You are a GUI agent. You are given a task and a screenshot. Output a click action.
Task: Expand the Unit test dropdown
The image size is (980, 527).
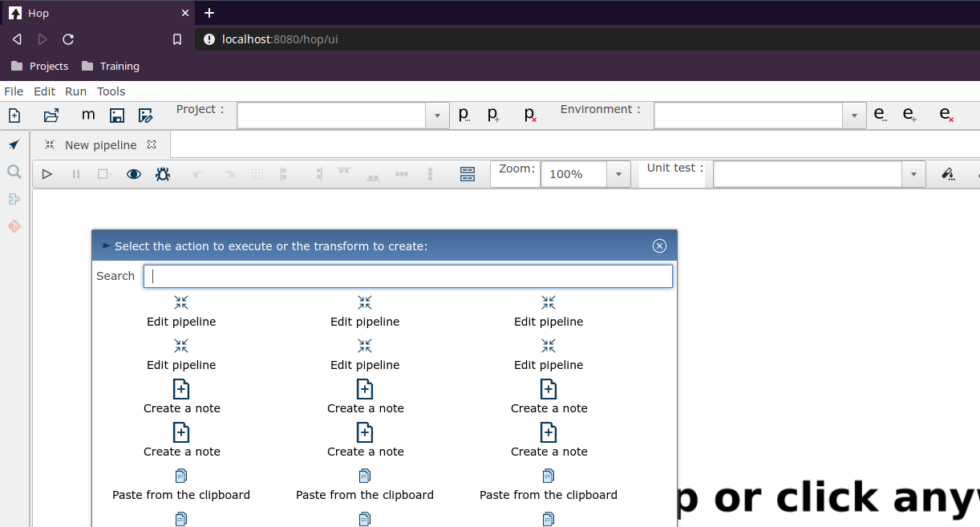tap(914, 174)
